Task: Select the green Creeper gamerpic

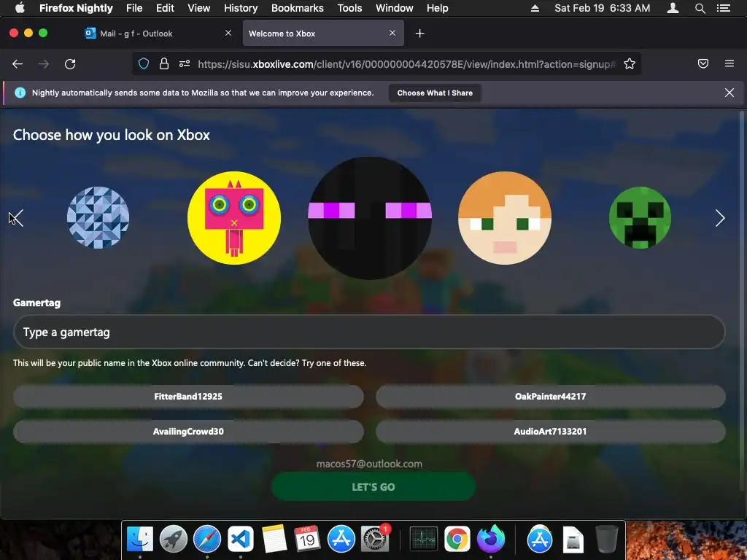Action: 640,217
